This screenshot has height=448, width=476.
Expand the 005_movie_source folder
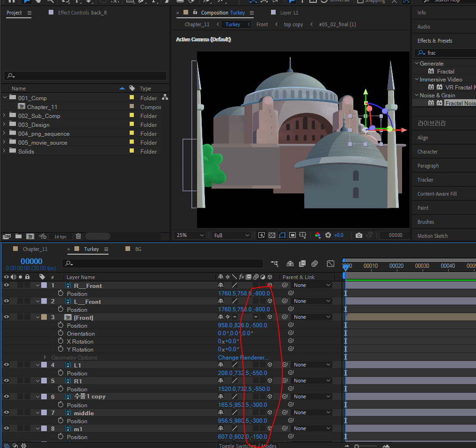[4, 142]
